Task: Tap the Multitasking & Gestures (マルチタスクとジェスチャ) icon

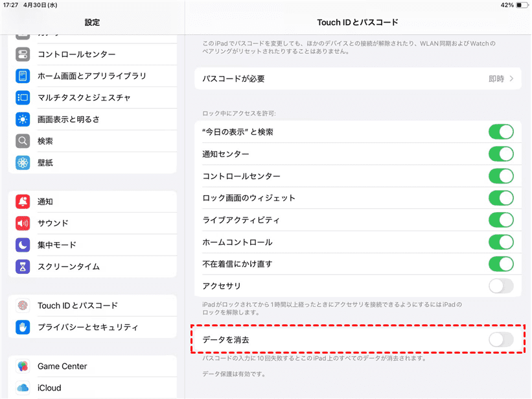Action: point(23,98)
